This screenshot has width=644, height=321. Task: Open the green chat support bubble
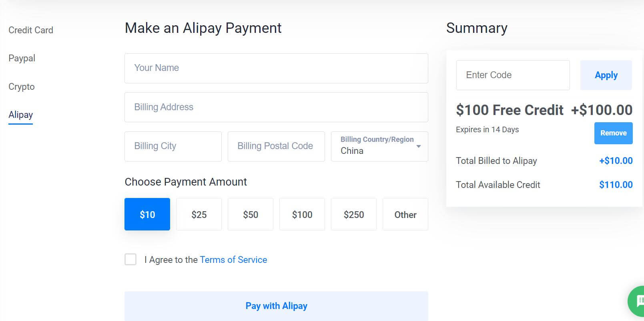coord(636,301)
